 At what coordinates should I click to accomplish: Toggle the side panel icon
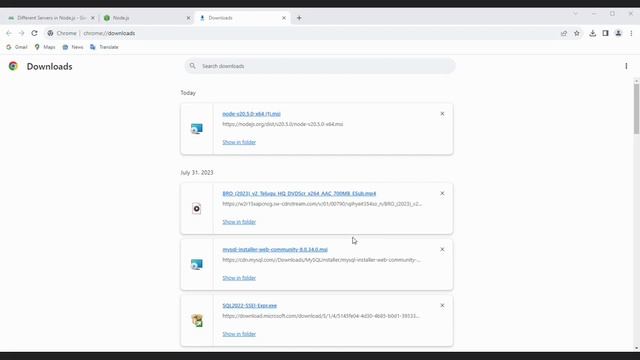605,33
